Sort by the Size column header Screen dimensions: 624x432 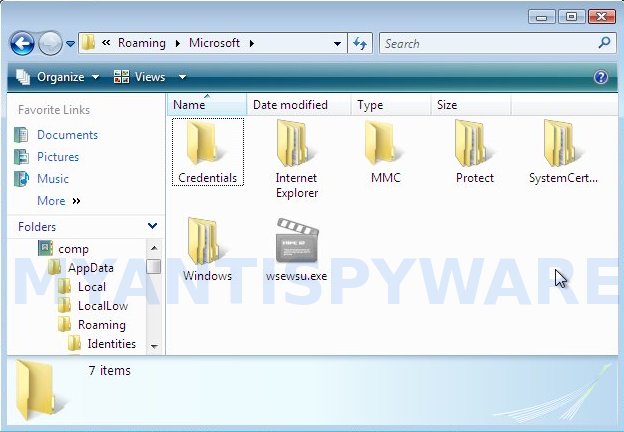[471, 105]
